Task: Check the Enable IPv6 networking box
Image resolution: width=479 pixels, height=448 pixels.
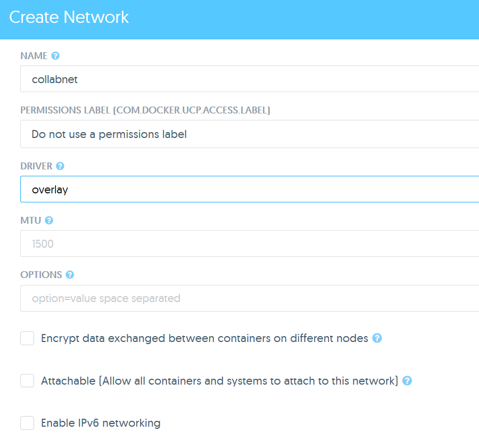Action: [27, 423]
